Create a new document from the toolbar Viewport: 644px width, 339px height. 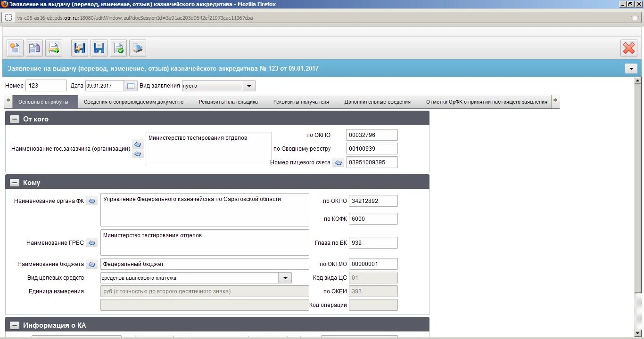[15, 48]
